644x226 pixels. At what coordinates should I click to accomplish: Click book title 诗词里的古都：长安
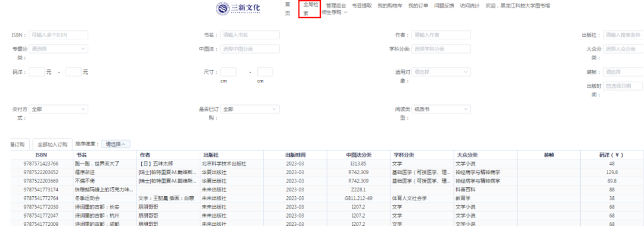[x=97, y=207]
